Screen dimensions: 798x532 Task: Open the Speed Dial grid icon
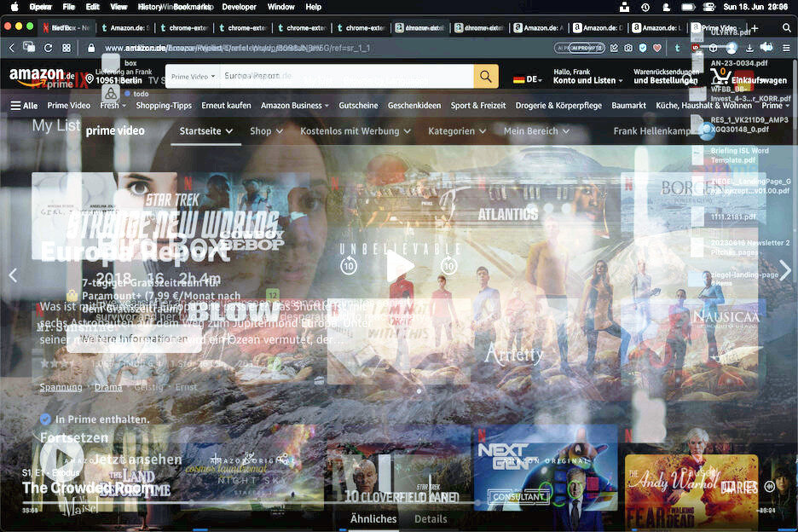66,48
